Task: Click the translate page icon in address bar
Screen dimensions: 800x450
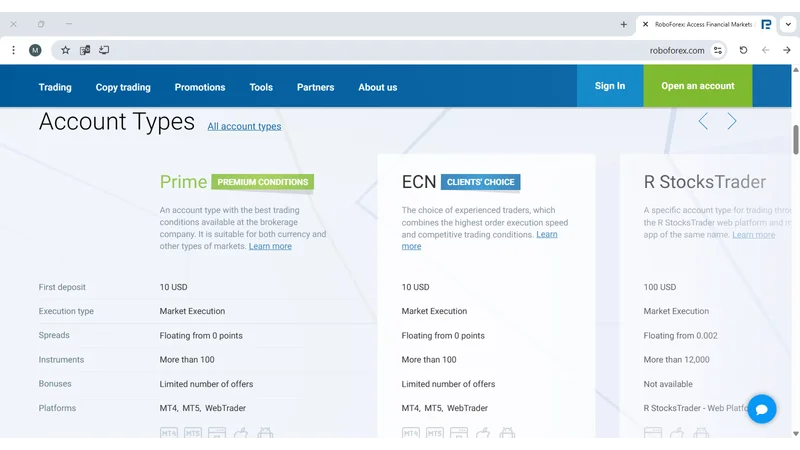Action: click(85, 50)
